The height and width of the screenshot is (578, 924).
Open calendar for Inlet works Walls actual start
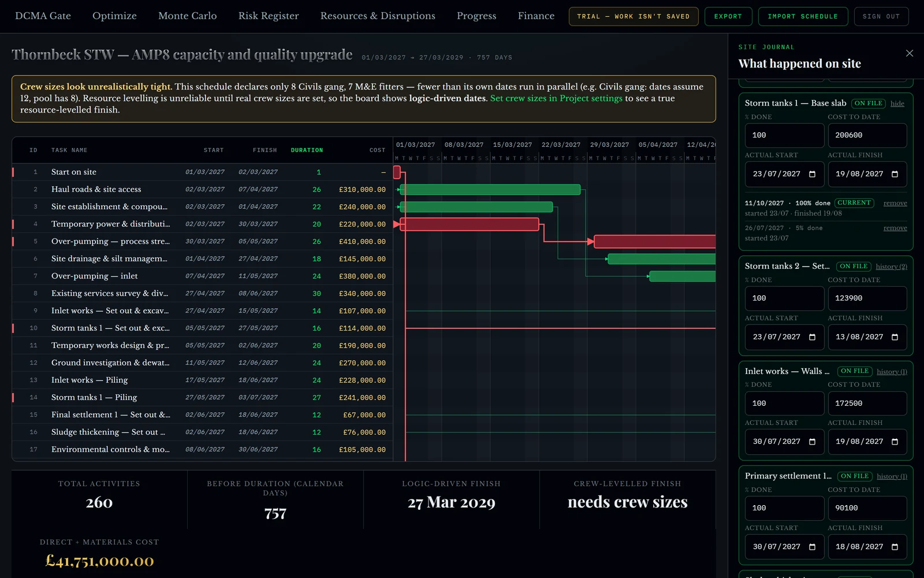pyautogui.click(x=812, y=442)
